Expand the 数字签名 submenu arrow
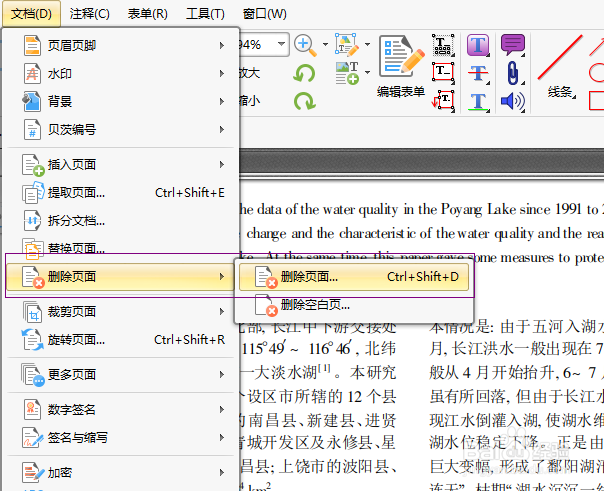This screenshot has height=491, width=604. coord(222,409)
